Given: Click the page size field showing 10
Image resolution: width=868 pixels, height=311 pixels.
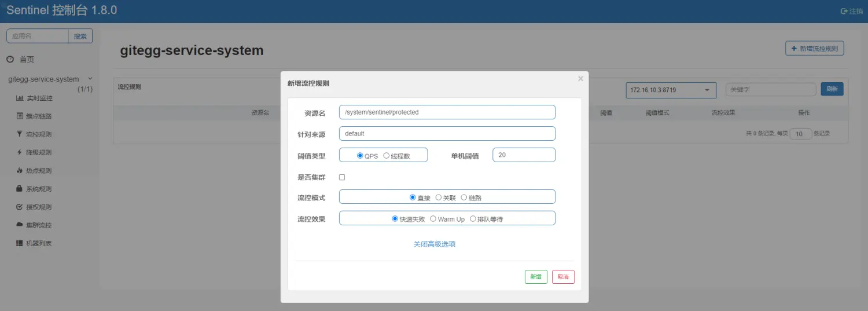Looking at the screenshot, I should pyautogui.click(x=801, y=134).
